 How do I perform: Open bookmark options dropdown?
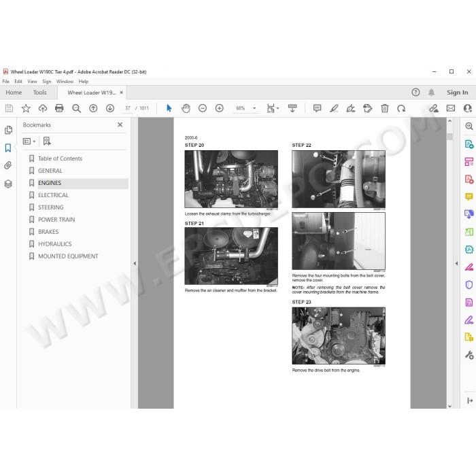coord(29,141)
